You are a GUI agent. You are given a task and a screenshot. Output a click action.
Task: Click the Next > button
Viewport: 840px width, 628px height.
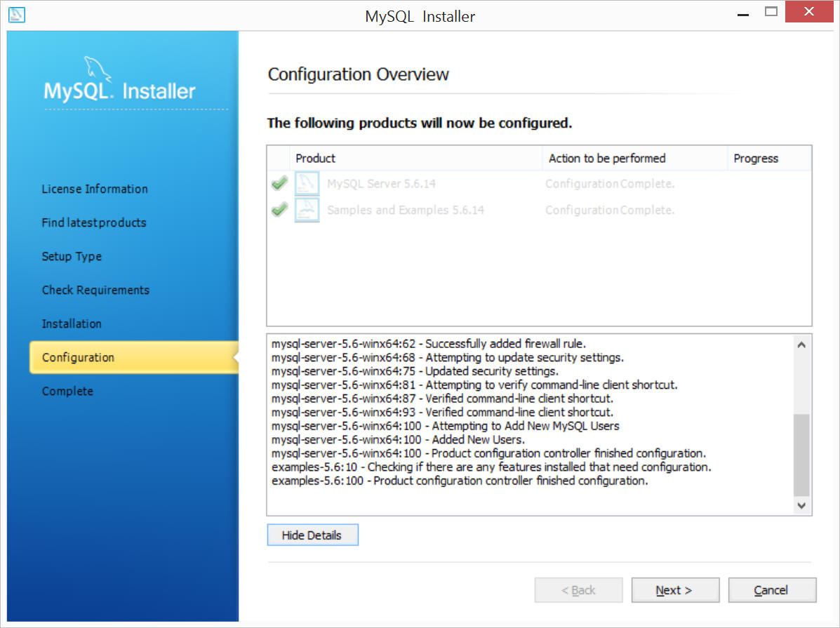[x=675, y=590]
